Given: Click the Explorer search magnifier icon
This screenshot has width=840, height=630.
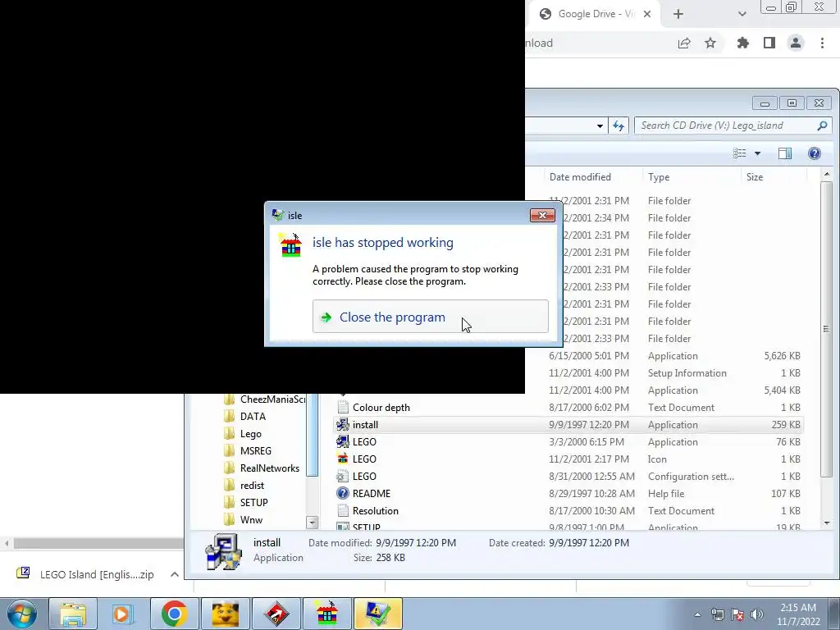Looking at the screenshot, I should pyautogui.click(x=822, y=126).
